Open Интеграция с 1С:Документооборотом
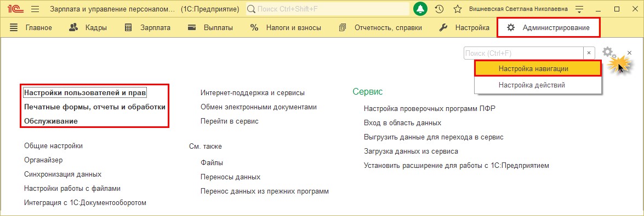 [86, 202]
